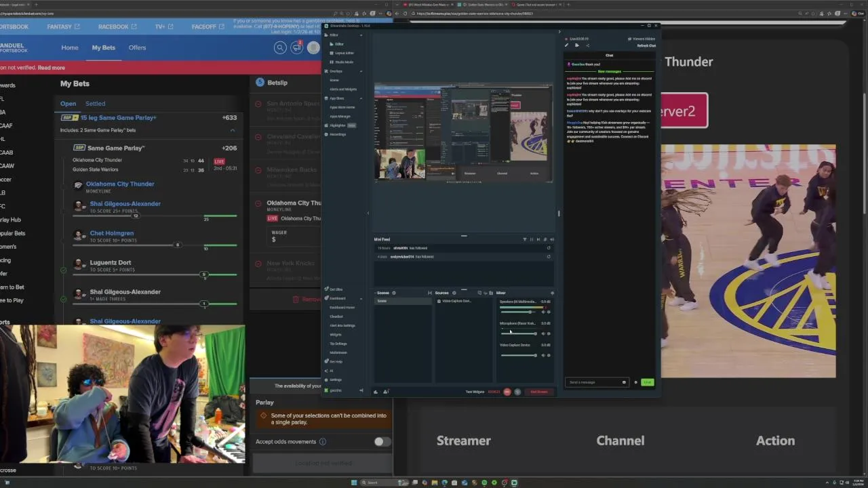Collapse the App Store section in sidebar

pos(361,98)
